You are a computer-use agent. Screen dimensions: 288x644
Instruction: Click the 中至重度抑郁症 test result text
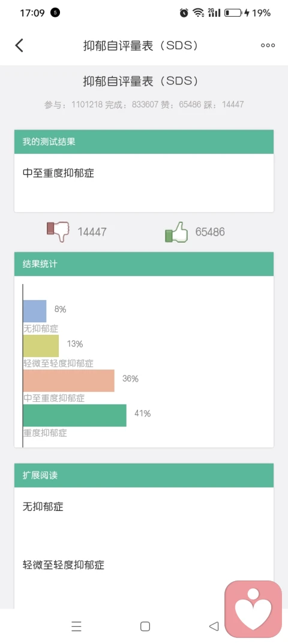click(x=58, y=173)
